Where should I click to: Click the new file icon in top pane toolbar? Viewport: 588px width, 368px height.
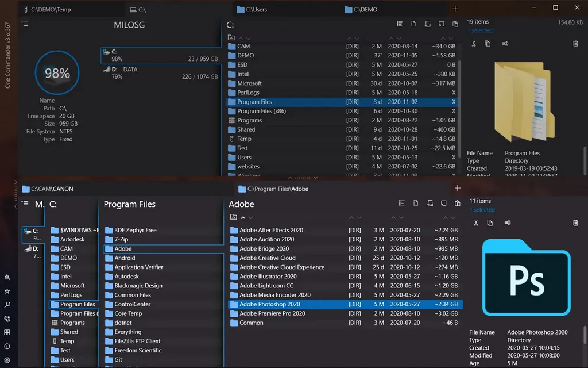point(413,24)
